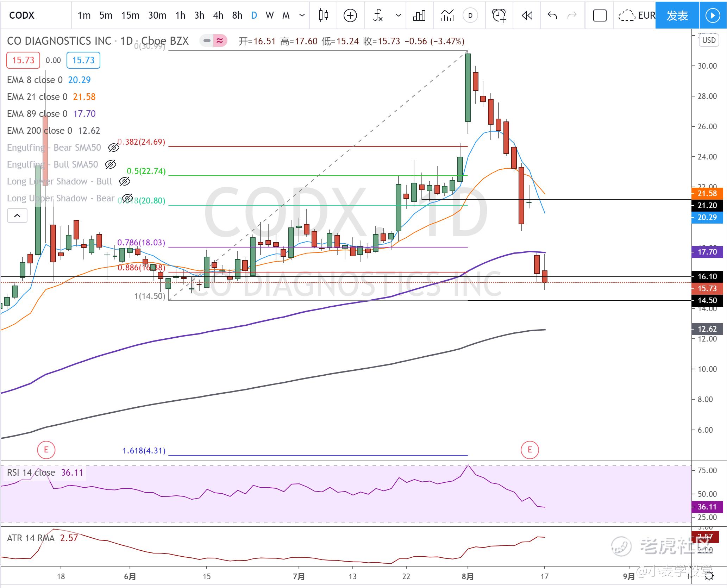
Task: Create a new alert with alarm icon
Action: (x=499, y=15)
